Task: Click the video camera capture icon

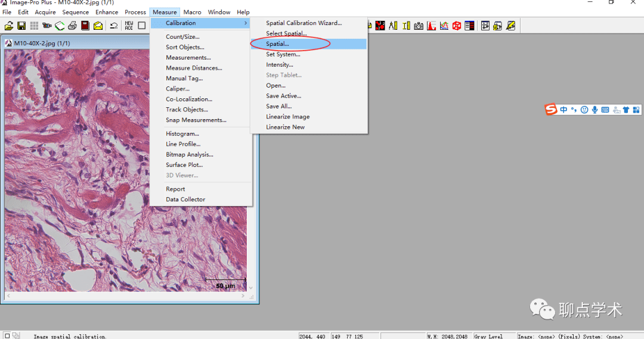Action: click(x=47, y=26)
